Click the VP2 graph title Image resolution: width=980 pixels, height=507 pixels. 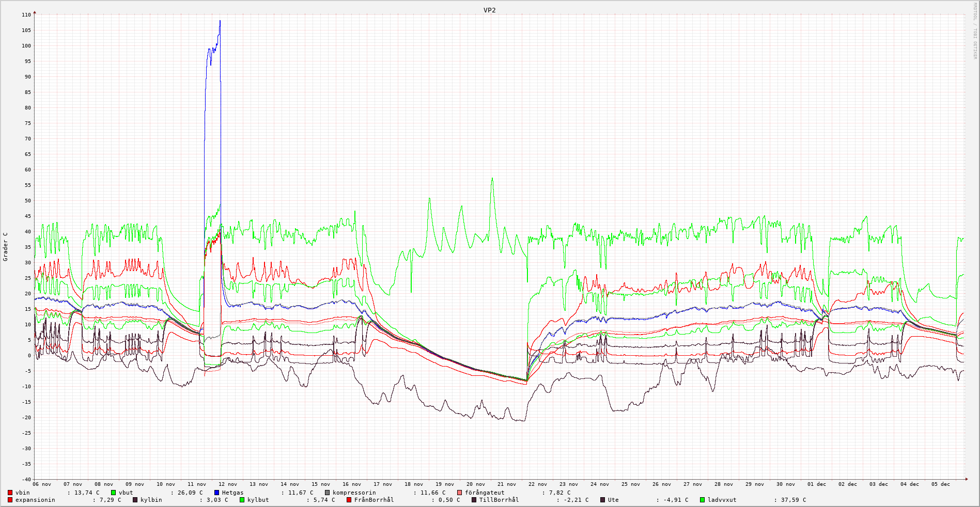489,10
